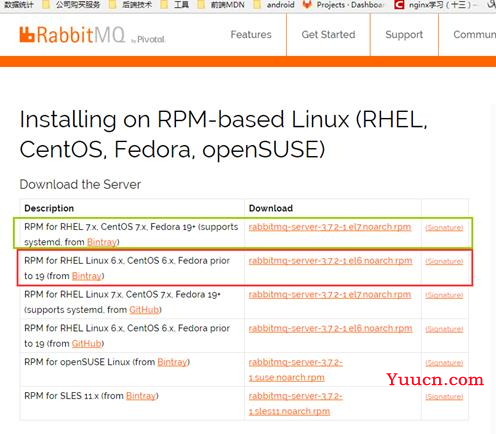Download the sles11 noarch rpm
Viewport: 496px width, 434px height.
point(296,404)
